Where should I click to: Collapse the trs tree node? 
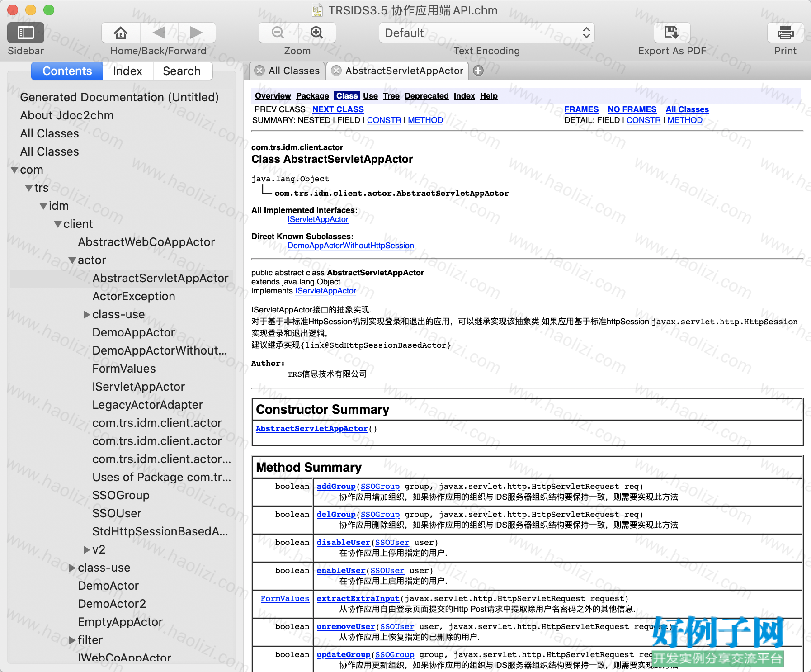click(x=29, y=188)
